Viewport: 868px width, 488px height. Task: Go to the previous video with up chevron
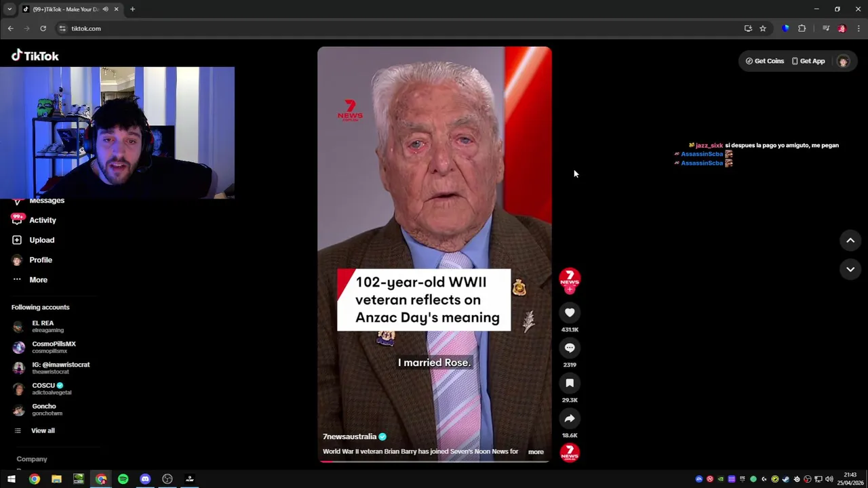coord(850,241)
